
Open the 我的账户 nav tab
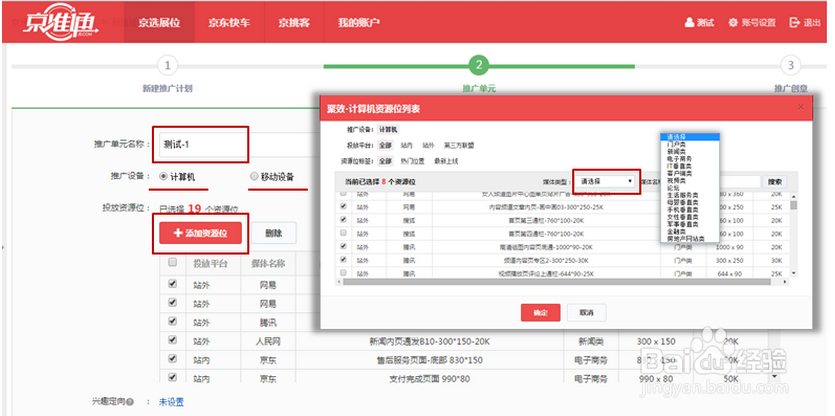pyautogui.click(x=359, y=22)
